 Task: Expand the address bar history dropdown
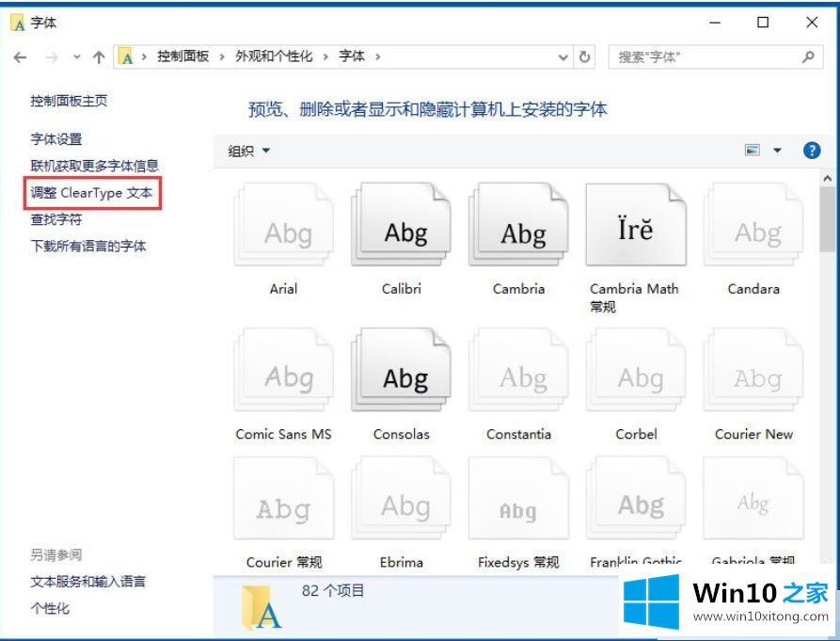point(563,56)
